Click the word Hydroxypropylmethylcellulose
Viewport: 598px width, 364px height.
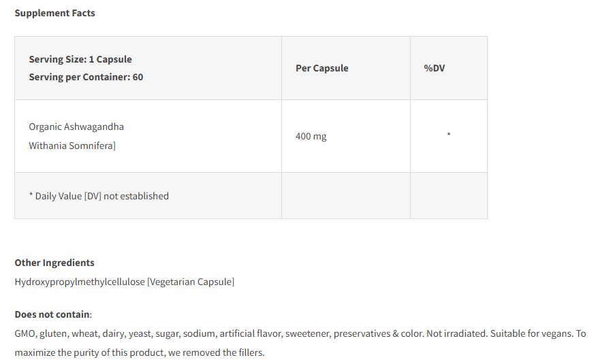(80, 282)
